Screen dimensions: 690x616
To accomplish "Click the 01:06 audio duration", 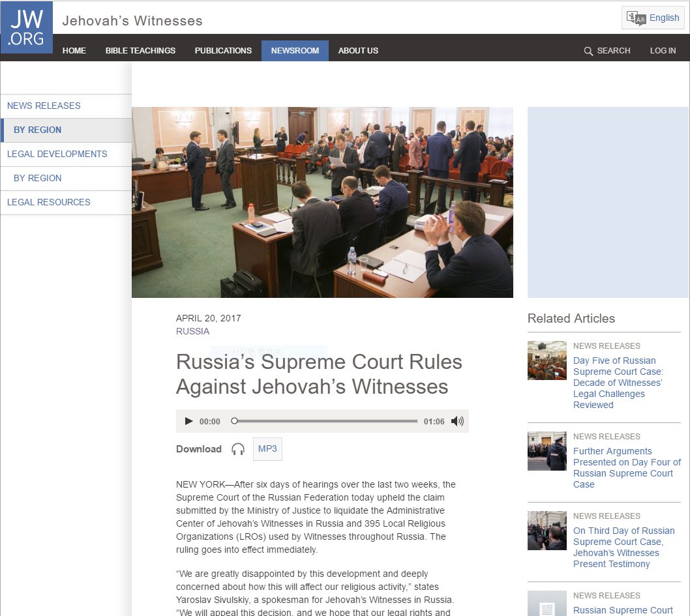I will tap(434, 422).
